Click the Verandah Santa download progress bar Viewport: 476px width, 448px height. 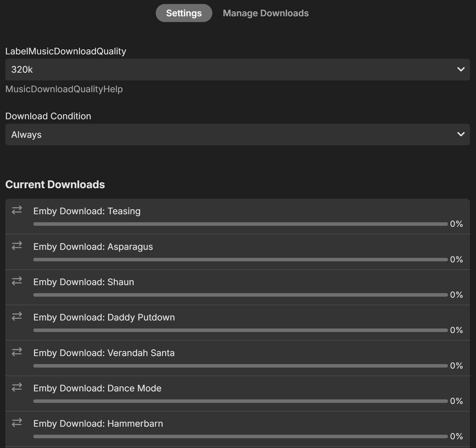(240, 366)
